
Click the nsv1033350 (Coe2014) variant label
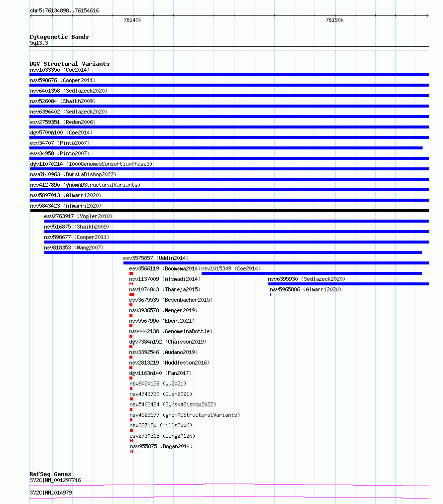pyautogui.click(x=60, y=70)
